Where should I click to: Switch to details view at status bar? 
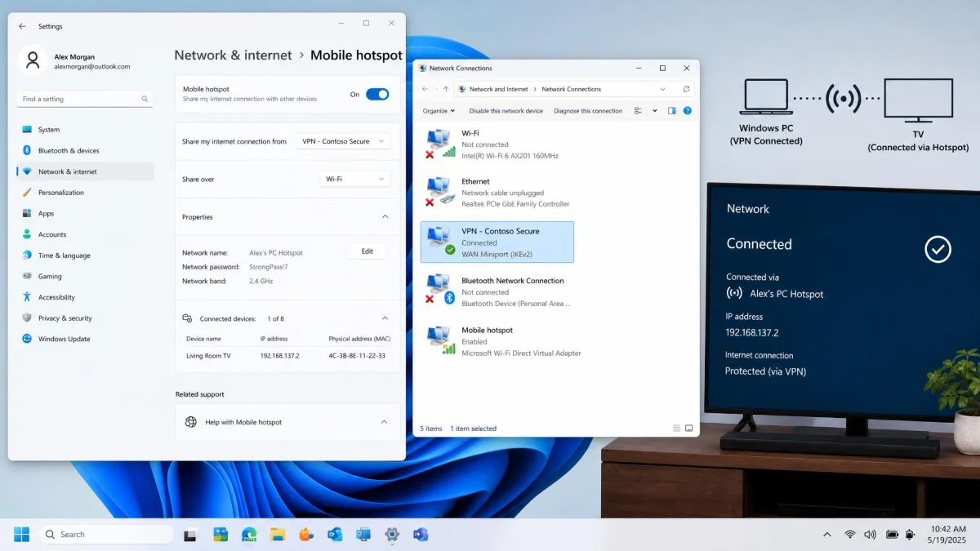point(676,429)
